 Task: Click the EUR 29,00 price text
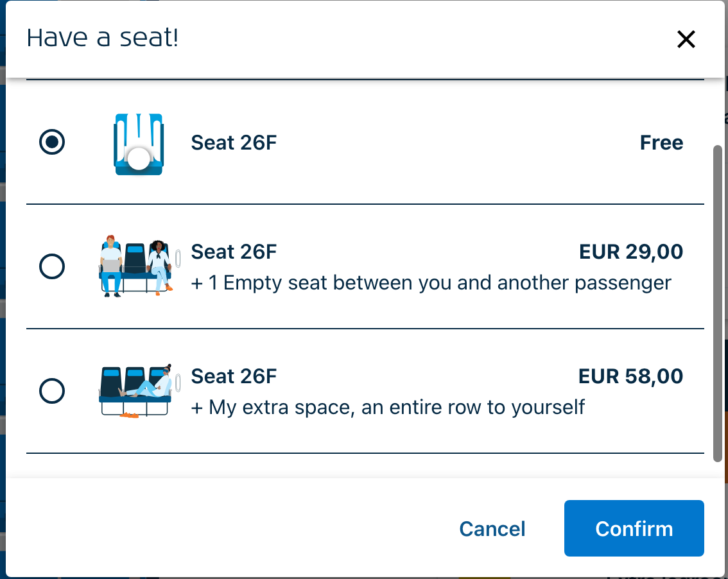[x=631, y=251]
